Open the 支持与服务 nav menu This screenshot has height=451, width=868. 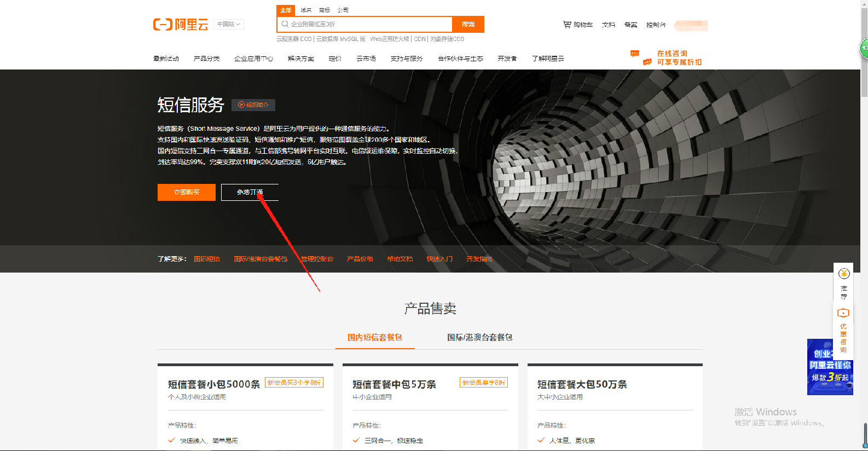pos(407,59)
